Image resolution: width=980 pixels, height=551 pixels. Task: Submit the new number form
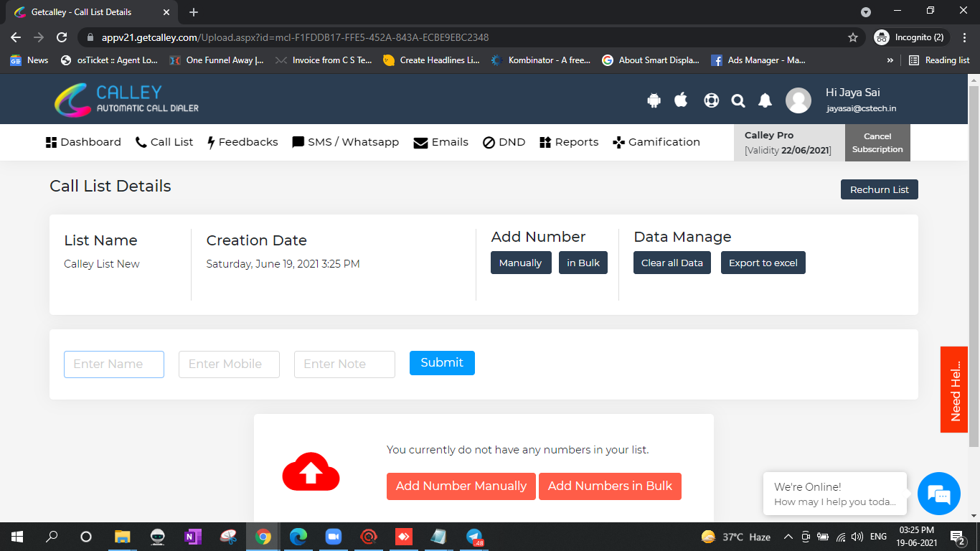(442, 363)
